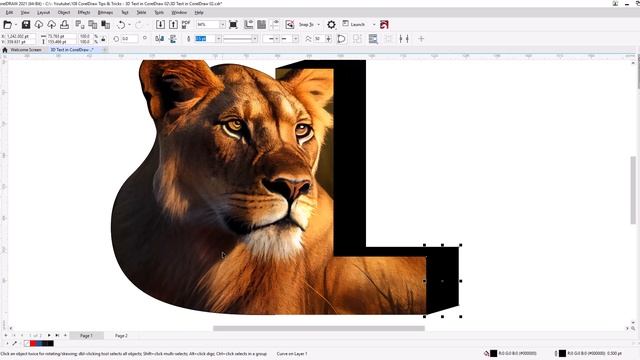Screen dimensions: 640x360
Task: Click the eyedropper icon by the palette
Action: [x=14, y=343]
